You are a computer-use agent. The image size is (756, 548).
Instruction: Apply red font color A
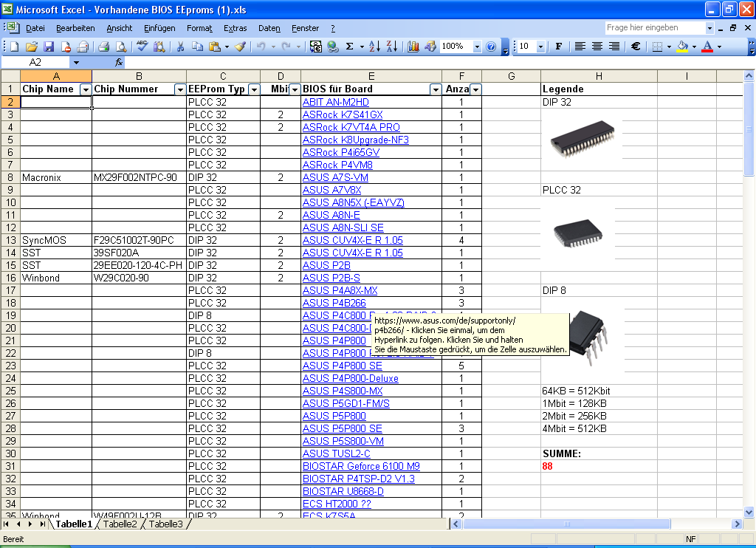[x=707, y=47]
